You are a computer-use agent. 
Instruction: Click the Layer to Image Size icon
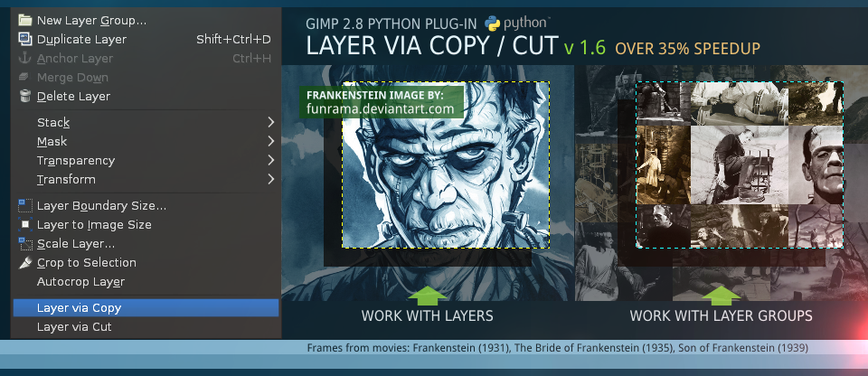pyautogui.click(x=25, y=224)
